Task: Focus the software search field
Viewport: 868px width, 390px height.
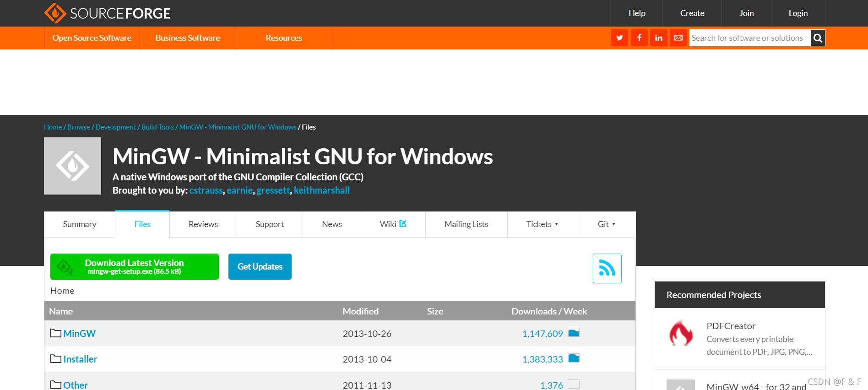Action: coord(750,38)
